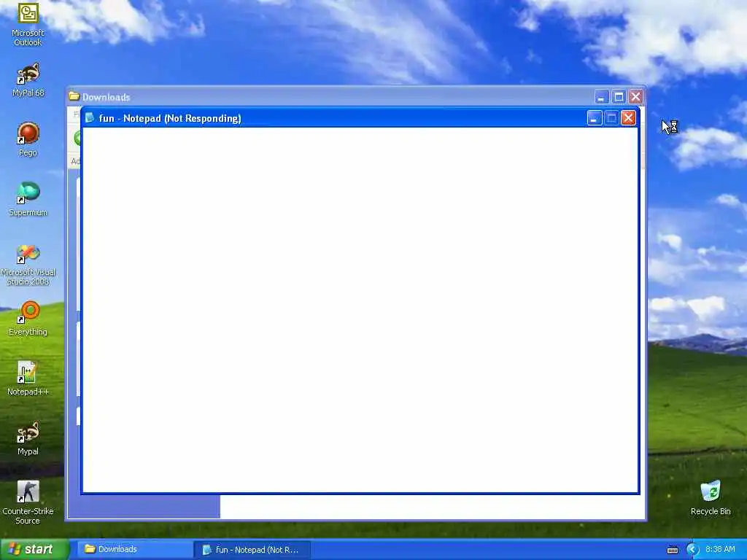Click the Notepad text area
The image size is (747, 560).
(x=360, y=309)
